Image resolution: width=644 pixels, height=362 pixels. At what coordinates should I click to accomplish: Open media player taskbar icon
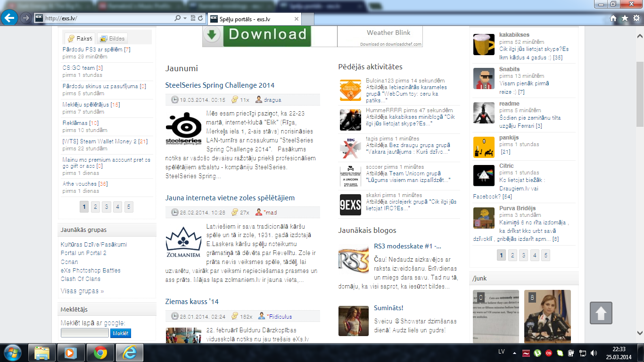tap(71, 353)
